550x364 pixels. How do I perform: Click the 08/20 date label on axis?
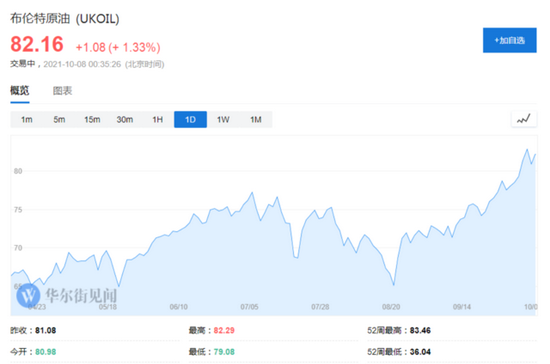click(x=391, y=307)
